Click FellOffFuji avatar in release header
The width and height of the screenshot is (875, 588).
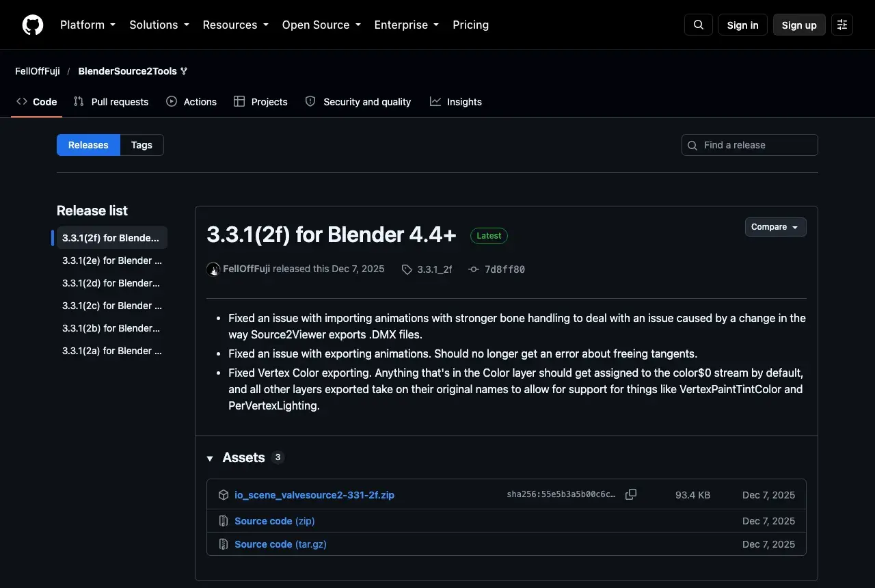213,269
